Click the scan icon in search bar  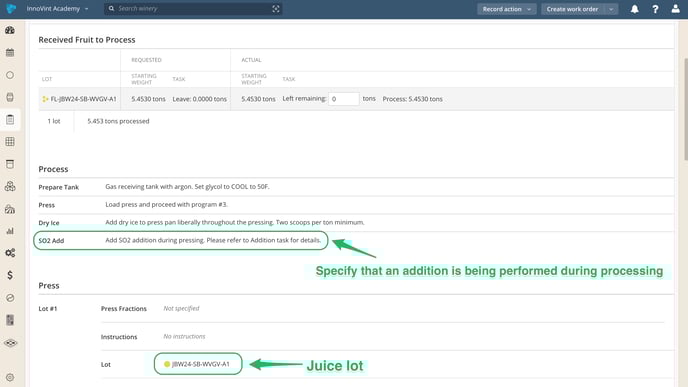(x=276, y=9)
